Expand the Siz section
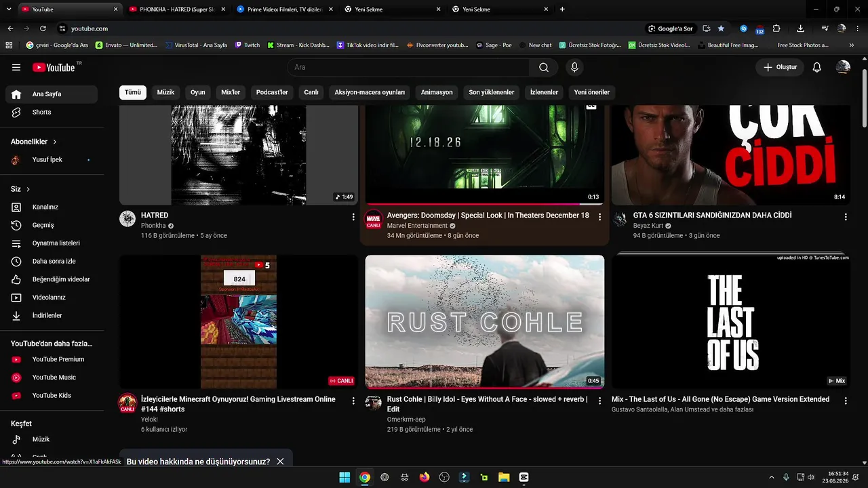 pyautogui.click(x=20, y=189)
